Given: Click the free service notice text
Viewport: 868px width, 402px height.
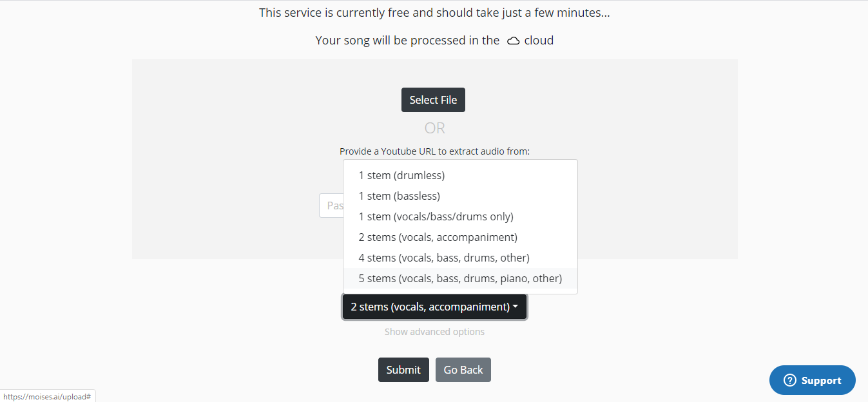Looking at the screenshot, I should (434, 12).
